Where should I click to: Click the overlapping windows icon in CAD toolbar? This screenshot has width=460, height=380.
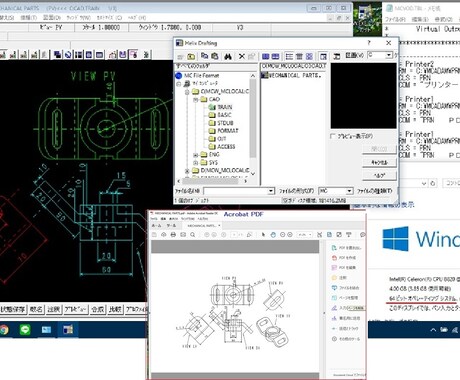[x=58, y=54]
